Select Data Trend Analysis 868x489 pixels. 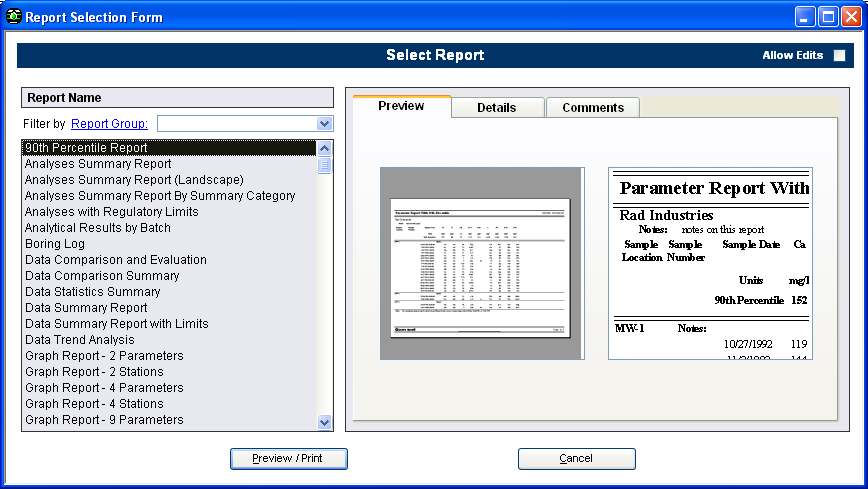(x=169, y=340)
